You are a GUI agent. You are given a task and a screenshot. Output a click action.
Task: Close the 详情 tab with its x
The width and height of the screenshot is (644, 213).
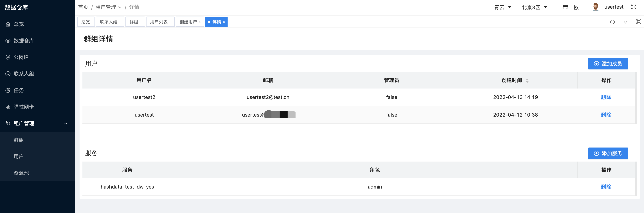tap(224, 22)
